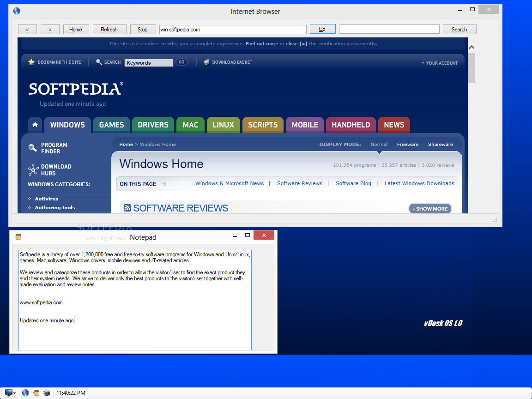Image resolution: width=532 pixels, height=399 pixels.
Task: Go to Home in the browser toolbar
Action: coord(76,30)
